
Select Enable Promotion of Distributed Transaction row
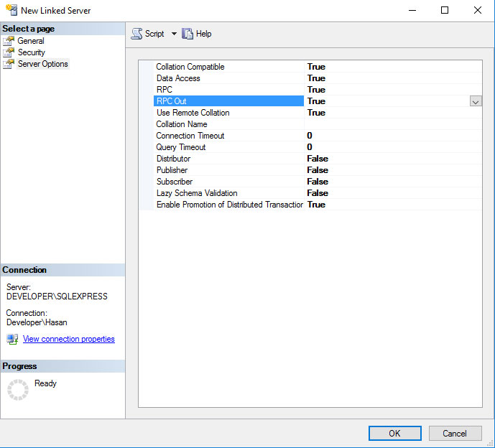[x=318, y=205]
